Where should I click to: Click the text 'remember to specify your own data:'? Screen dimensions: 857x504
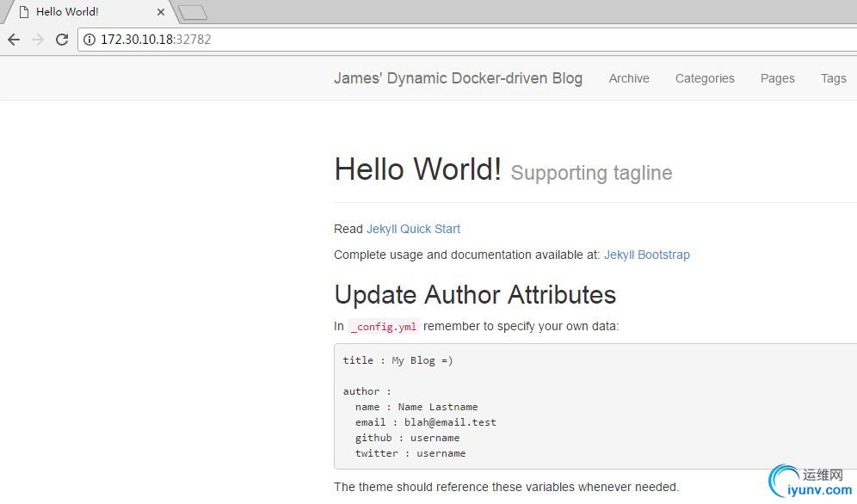point(521,327)
